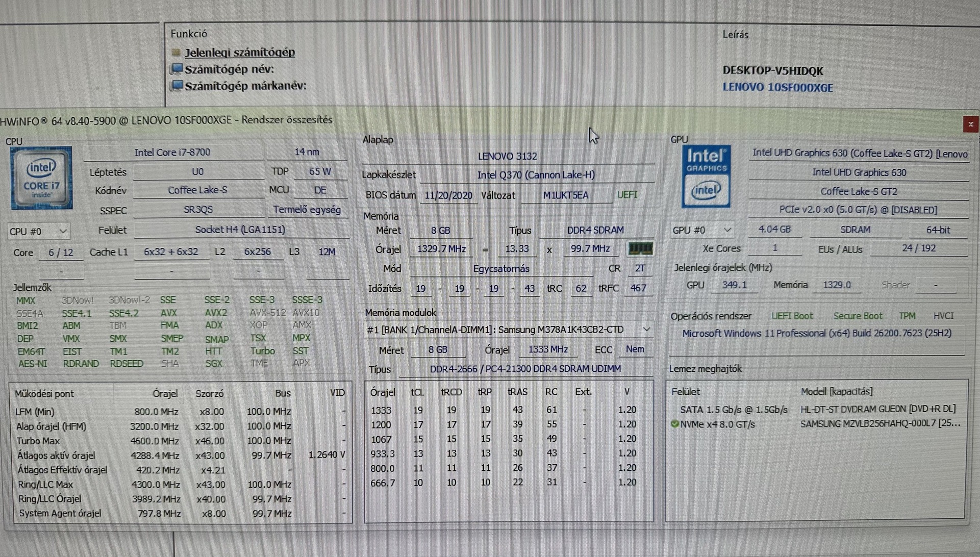The image size is (980, 557).
Task: Click the green memory module icon
Action: 640,248
